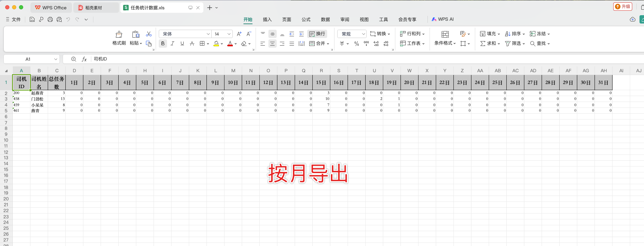
Task: Click the thousands separator icon
Action: 366,44
